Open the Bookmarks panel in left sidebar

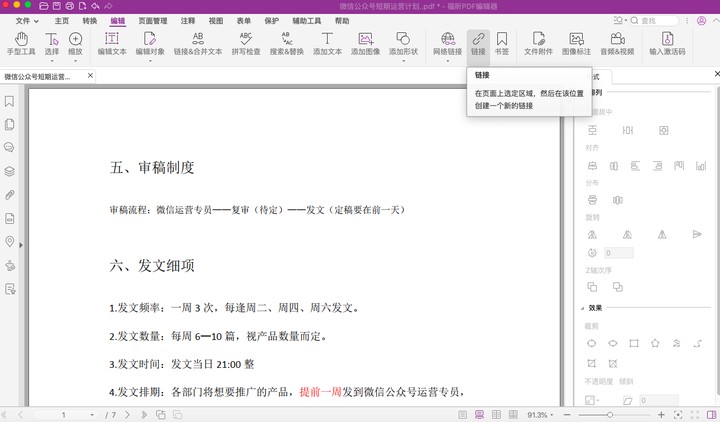(10, 101)
